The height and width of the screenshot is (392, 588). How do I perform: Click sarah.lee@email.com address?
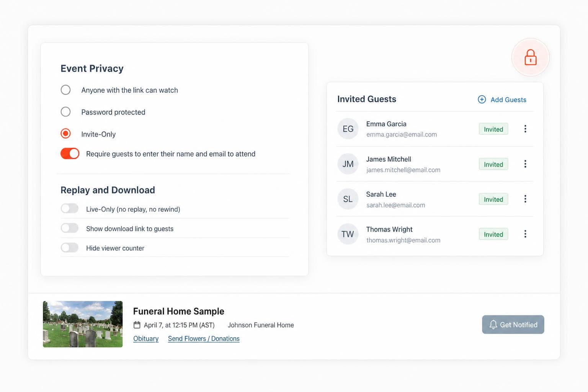coord(395,205)
